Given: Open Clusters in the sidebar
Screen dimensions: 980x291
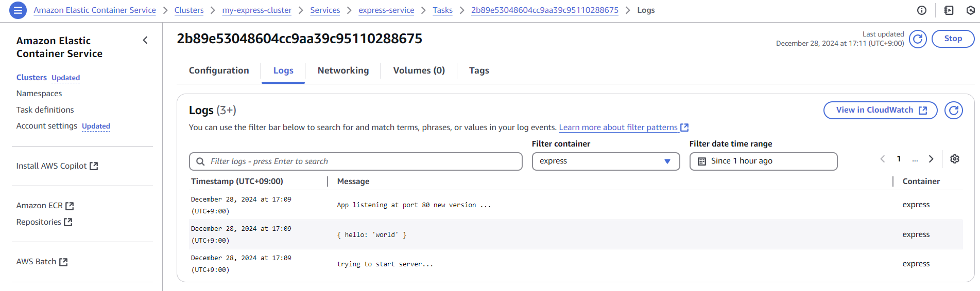Looking at the screenshot, I should 31,78.
